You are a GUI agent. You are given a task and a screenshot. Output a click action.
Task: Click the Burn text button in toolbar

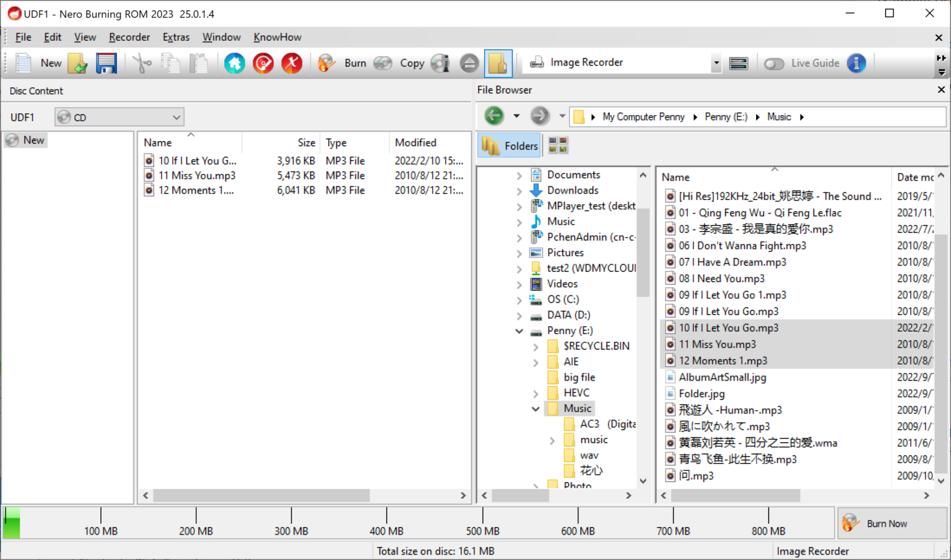355,63
